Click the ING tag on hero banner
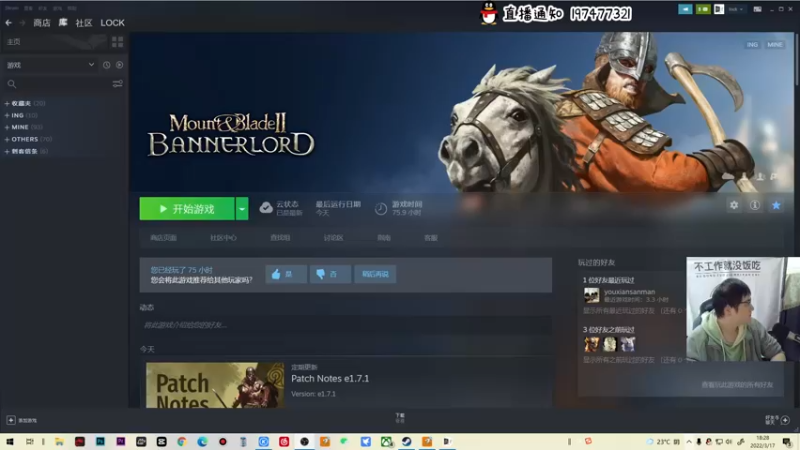The width and height of the screenshot is (800, 450). coord(752,45)
